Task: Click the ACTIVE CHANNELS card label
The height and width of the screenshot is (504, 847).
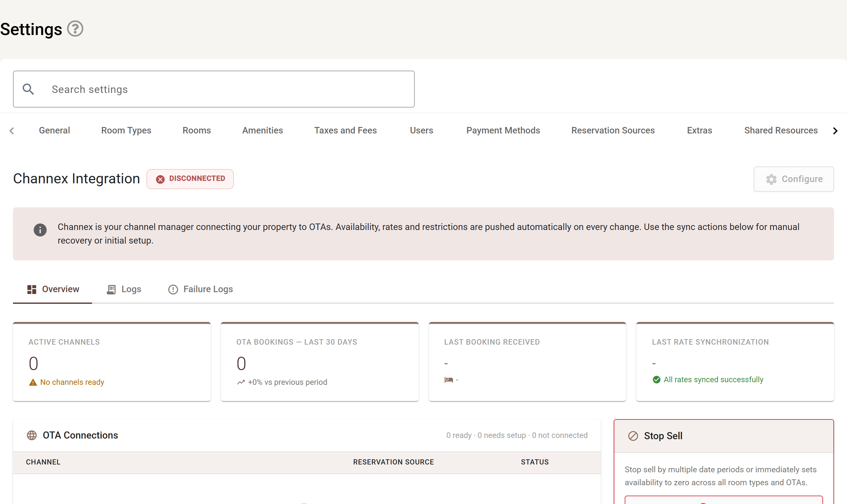Action: [64, 342]
